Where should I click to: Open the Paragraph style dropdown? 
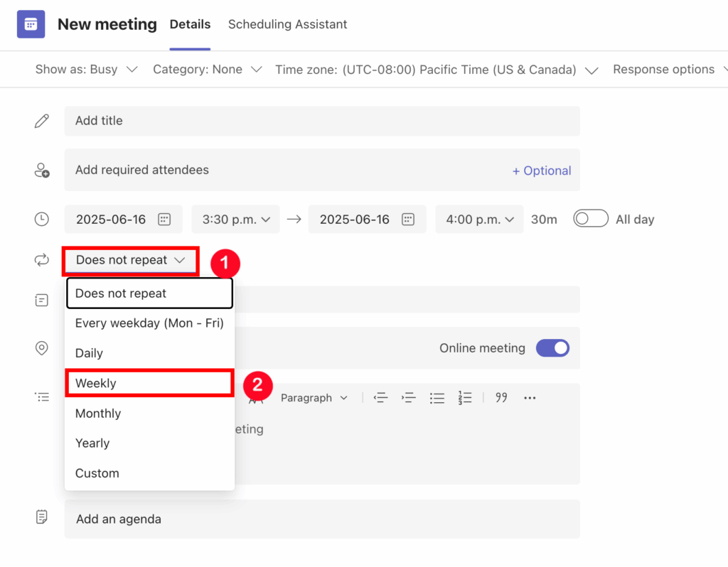[x=314, y=398]
